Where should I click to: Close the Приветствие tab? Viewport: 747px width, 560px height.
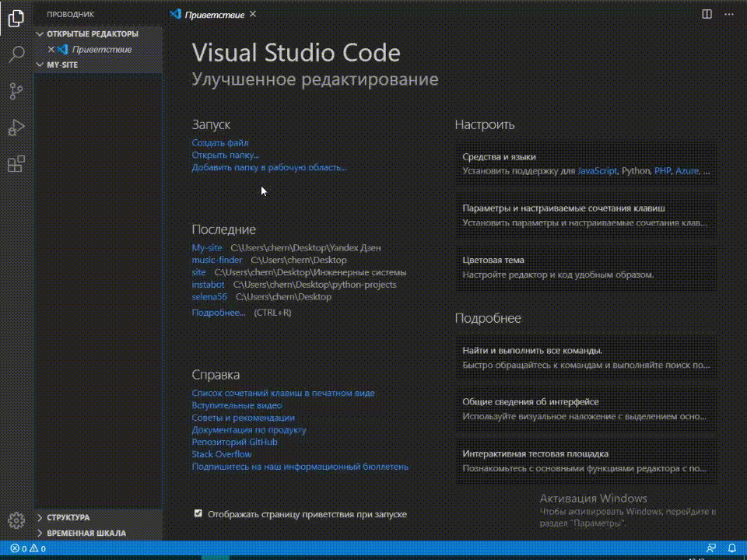(x=253, y=14)
